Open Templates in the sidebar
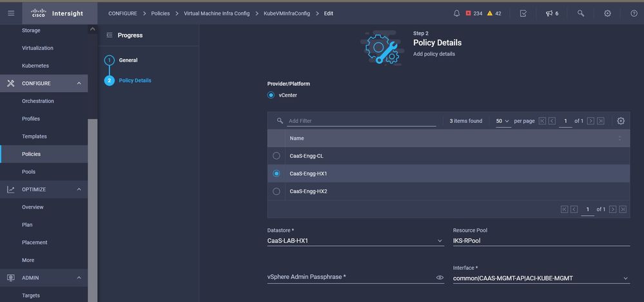 tap(35, 137)
